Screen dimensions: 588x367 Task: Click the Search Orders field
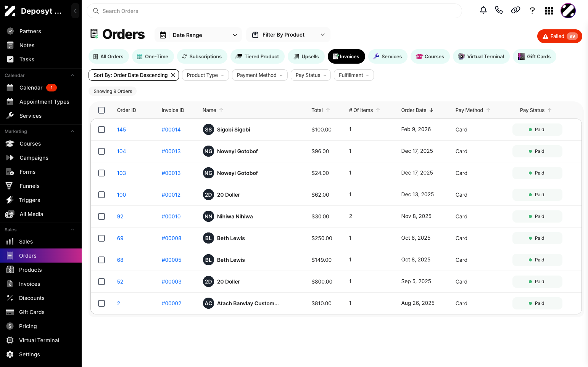point(274,11)
